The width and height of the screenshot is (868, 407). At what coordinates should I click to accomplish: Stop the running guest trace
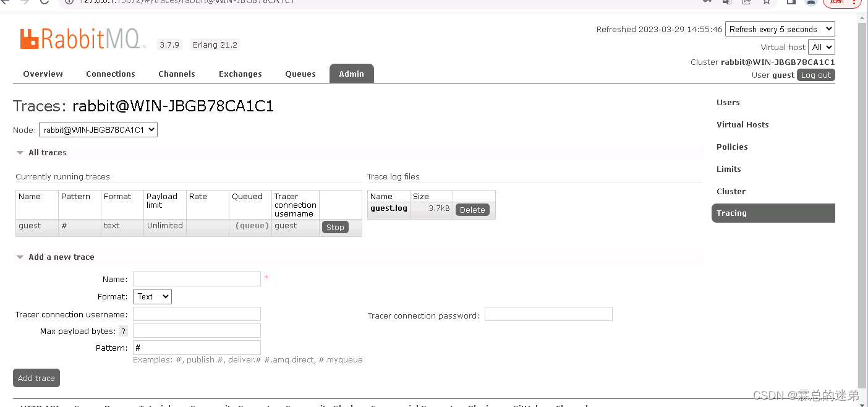tap(335, 227)
